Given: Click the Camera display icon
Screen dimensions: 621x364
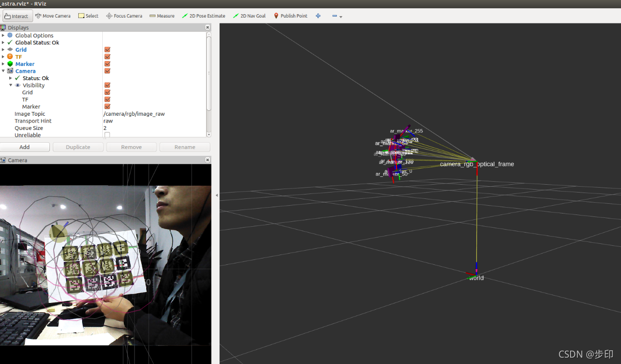Looking at the screenshot, I should (x=10, y=71).
